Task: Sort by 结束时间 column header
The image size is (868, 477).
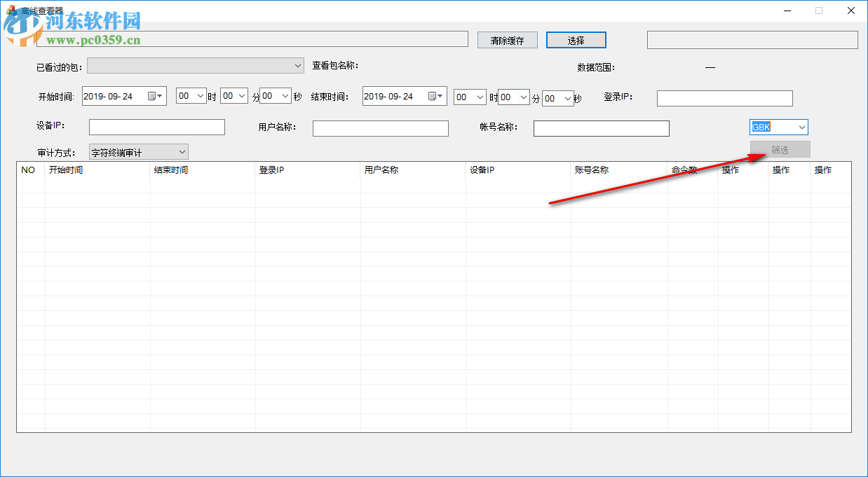Action: coord(203,170)
